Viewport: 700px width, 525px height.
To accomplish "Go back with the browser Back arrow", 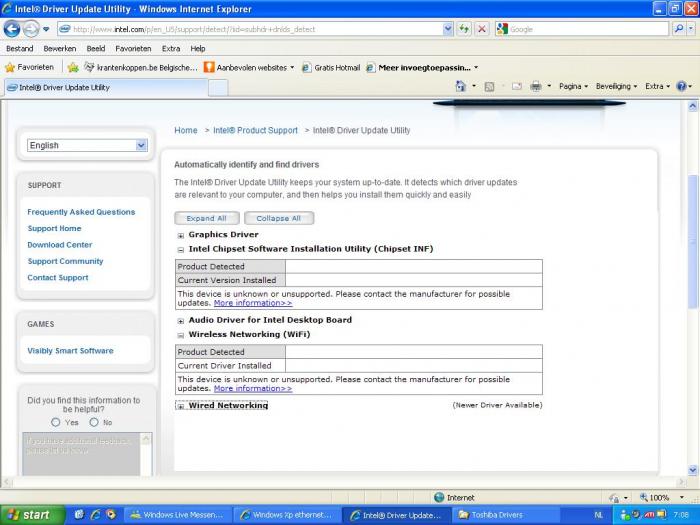I will 12,29.
